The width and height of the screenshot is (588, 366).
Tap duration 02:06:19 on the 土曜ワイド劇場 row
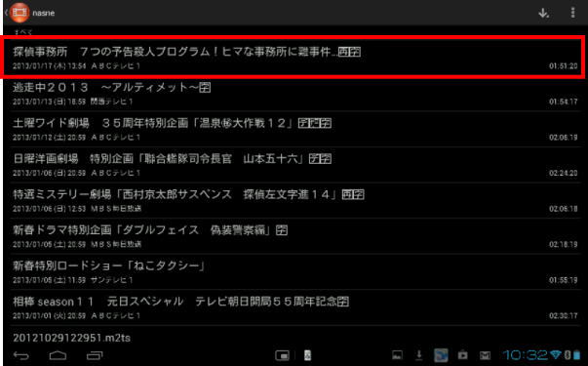click(564, 138)
